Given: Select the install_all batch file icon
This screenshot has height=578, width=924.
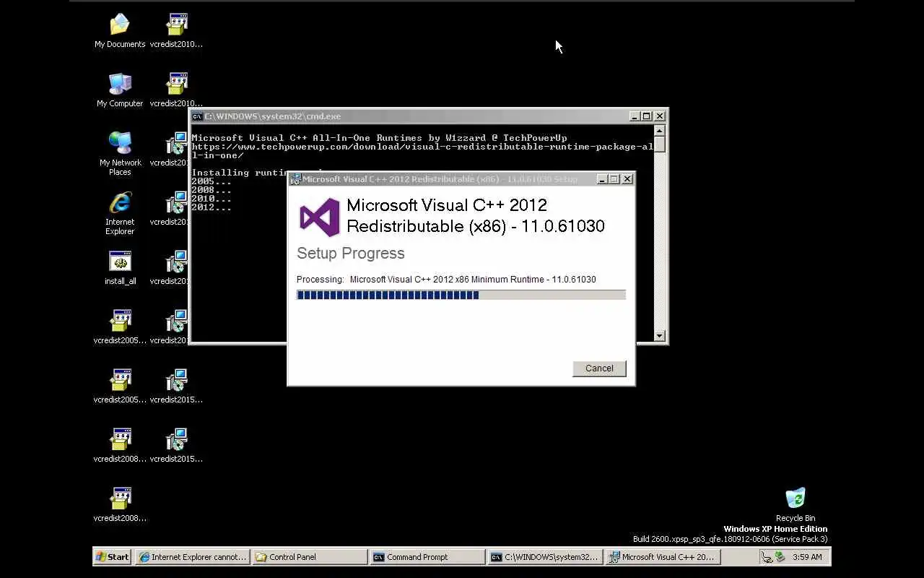Looking at the screenshot, I should (120, 267).
